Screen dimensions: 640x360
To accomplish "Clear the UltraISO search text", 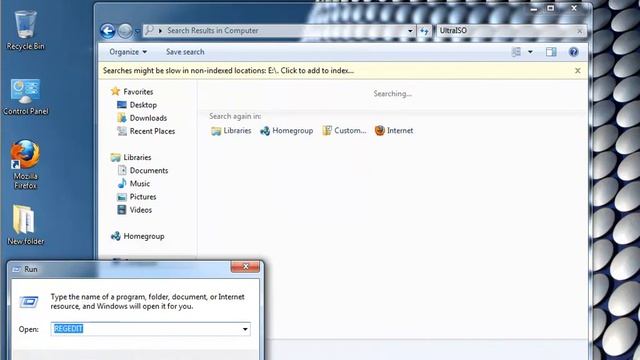I will 580,31.
